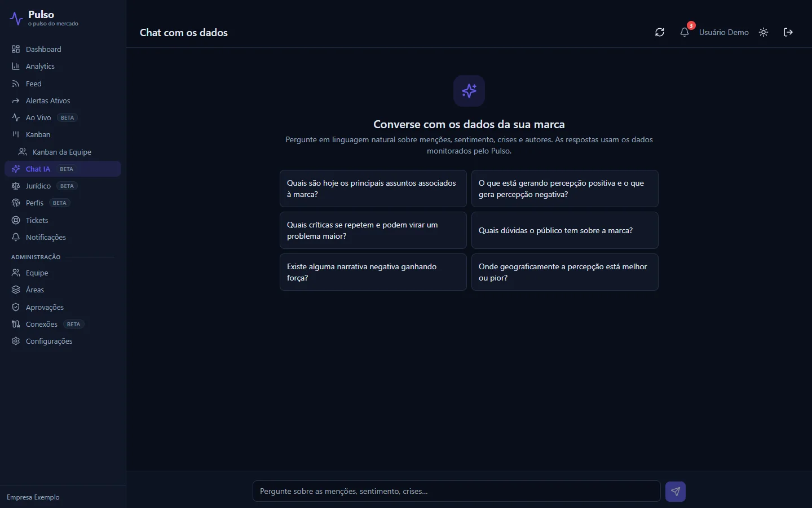The height and width of the screenshot is (508, 812).
Task: View Alertas Ativos
Action: (x=63, y=100)
